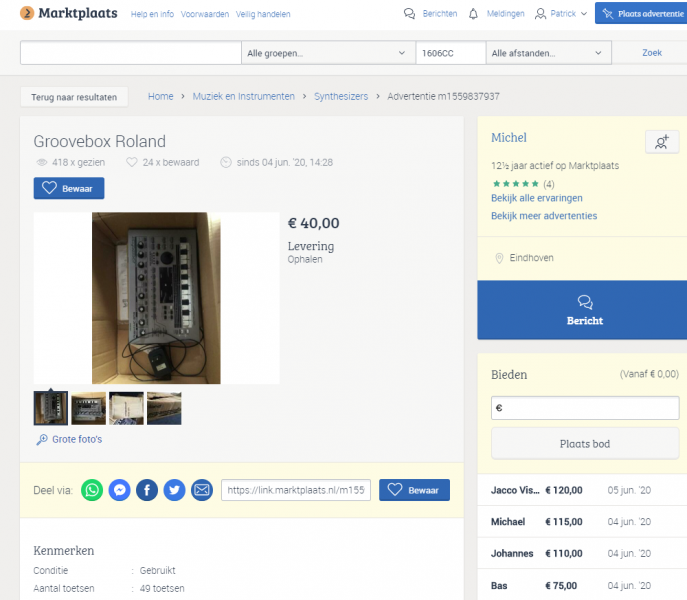
Task: Click the Johannes € 110,00 bid row
Action: click(582, 553)
